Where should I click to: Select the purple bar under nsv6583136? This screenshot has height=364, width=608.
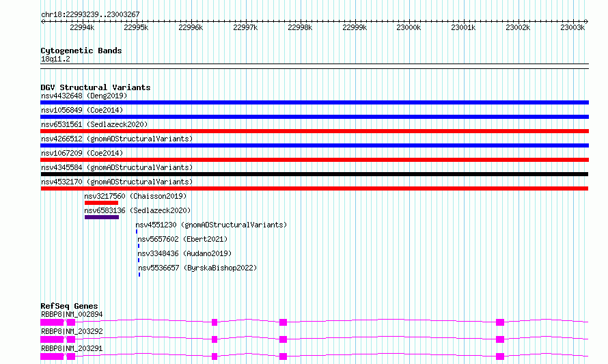click(102, 217)
